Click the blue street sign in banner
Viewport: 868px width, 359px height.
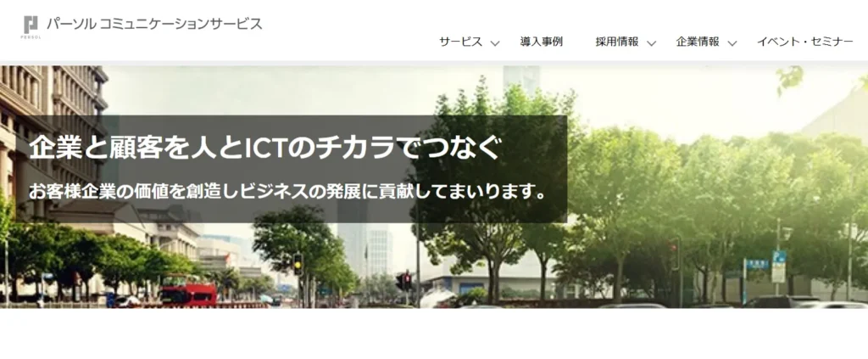pos(778,266)
